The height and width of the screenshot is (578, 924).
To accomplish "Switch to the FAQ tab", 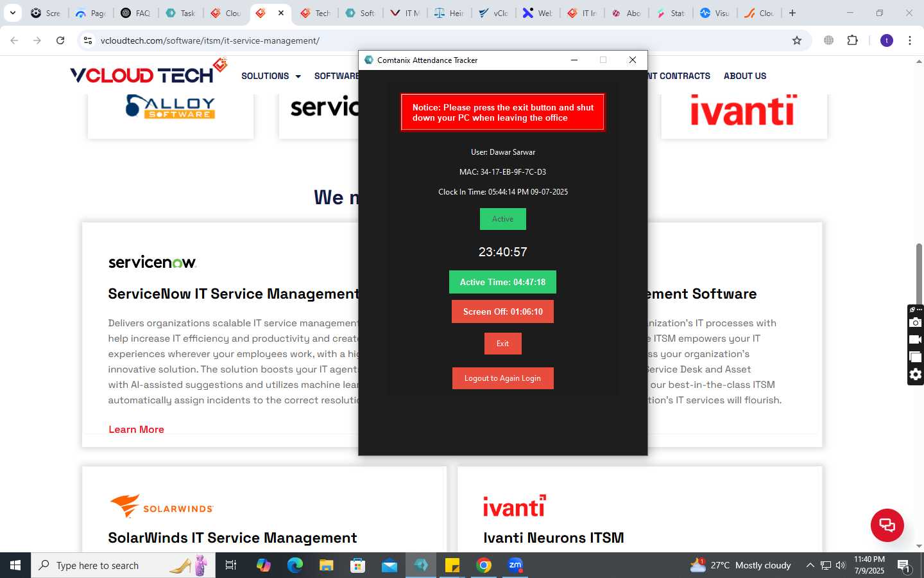I will [x=135, y=13].
